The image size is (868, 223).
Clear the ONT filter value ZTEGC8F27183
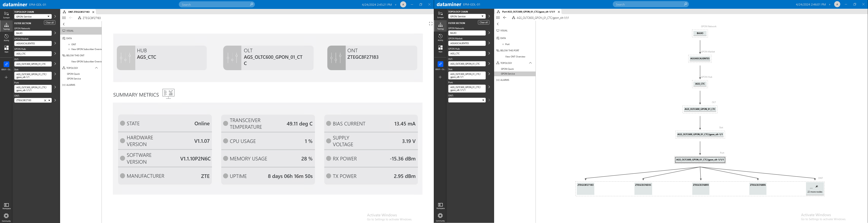click(x=45, y=100)
